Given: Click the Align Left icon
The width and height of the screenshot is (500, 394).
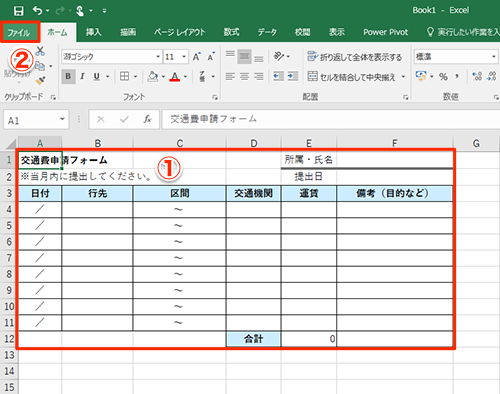Looking at the screenshot, I should pos(230,77).
